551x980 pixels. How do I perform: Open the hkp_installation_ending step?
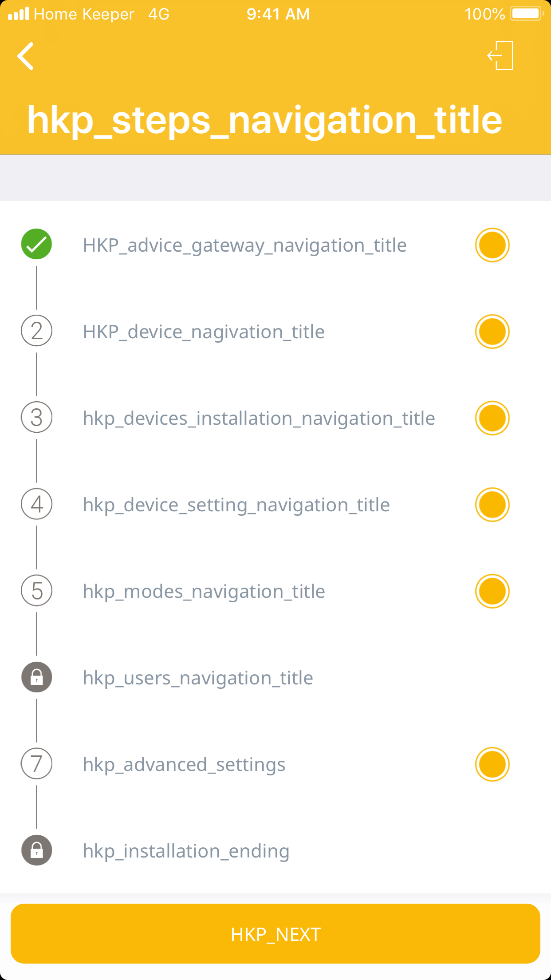186,851
